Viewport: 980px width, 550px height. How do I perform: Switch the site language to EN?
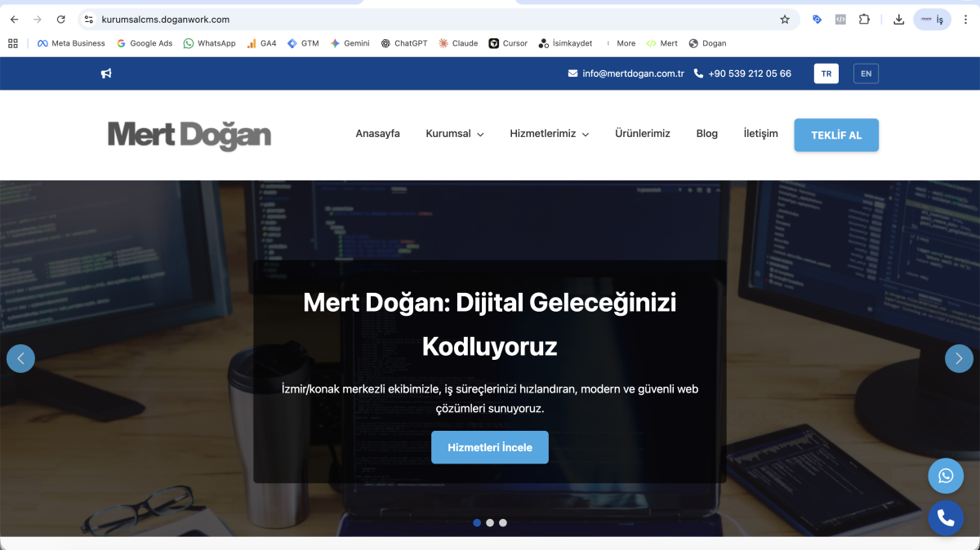point(866,73)
